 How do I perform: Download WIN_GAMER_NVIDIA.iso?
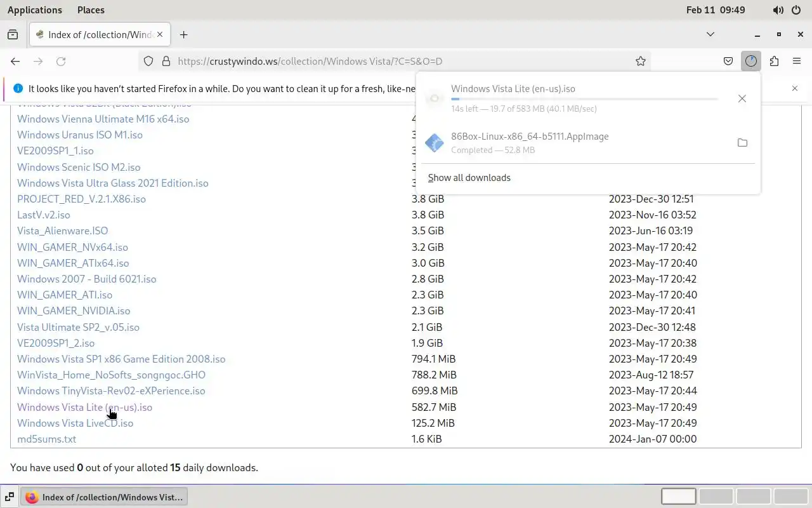(x=74, y=311)
